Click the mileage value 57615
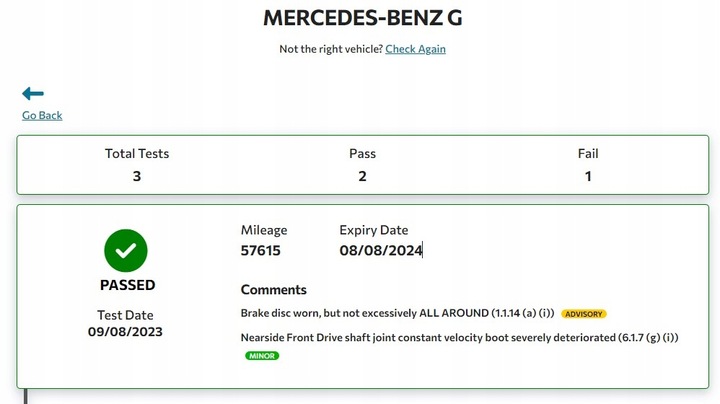The height and width of the screenshot is (404, 720). 261,251
